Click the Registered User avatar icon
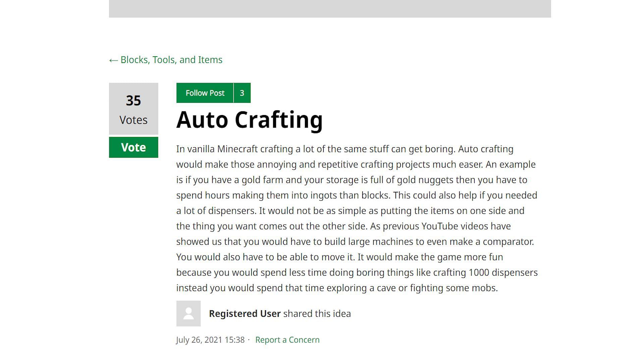This screenshot has width=644, height=362. tap(189, 313)
